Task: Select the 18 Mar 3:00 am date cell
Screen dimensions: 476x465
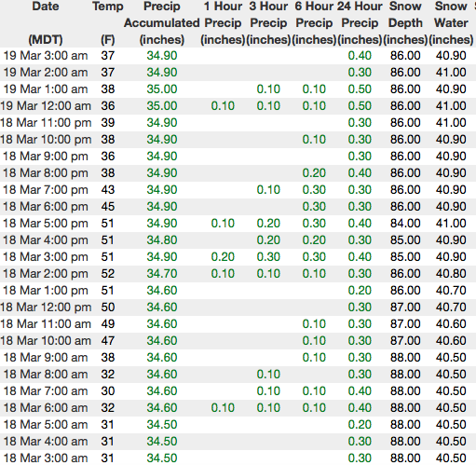Action: click(46, 458)
